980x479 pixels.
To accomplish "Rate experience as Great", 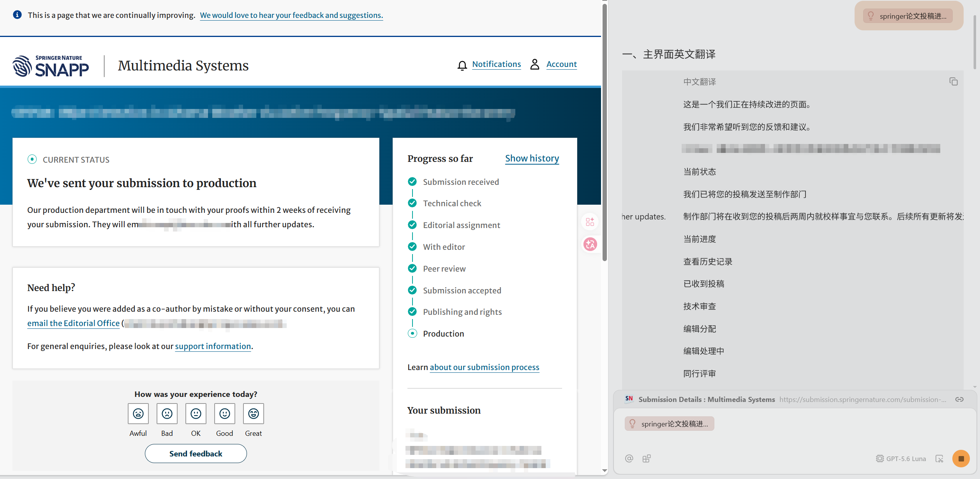I will pos(254,414).
